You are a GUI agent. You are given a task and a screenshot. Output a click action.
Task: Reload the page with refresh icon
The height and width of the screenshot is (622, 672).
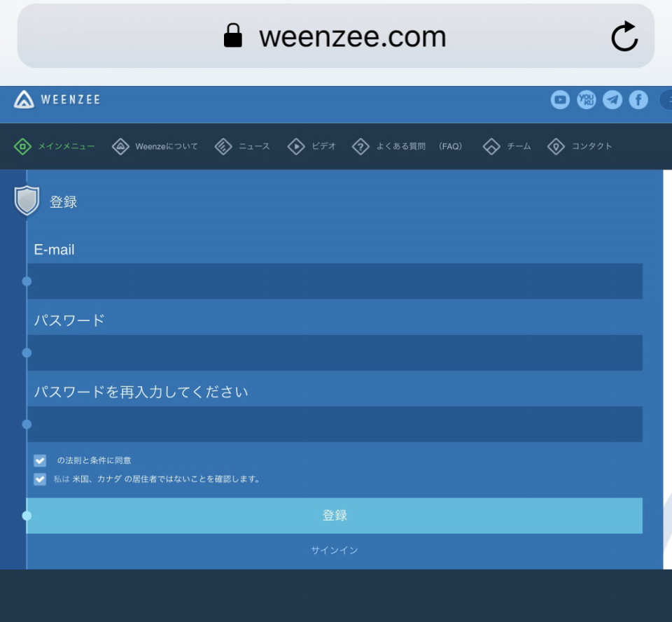(624, 36)
